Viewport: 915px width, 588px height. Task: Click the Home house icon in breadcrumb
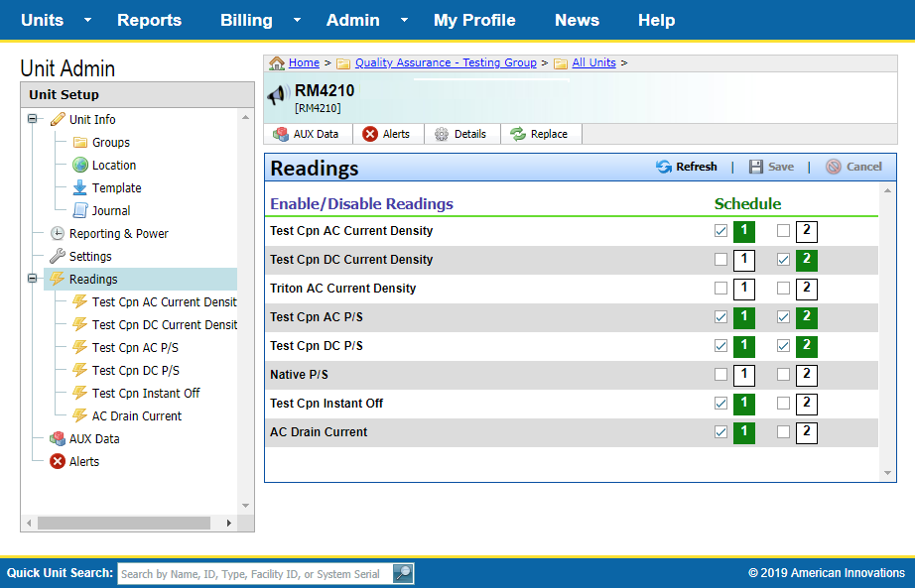278,62
